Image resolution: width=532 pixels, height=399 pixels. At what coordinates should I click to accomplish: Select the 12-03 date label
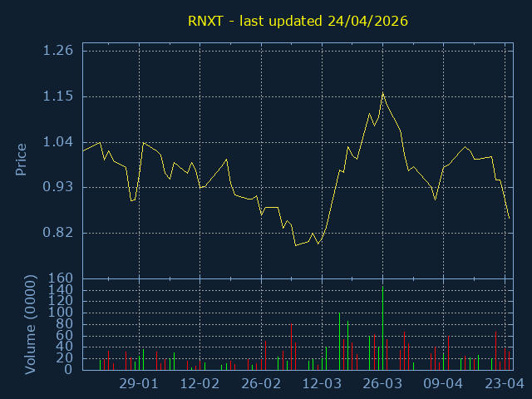(321, 384)
